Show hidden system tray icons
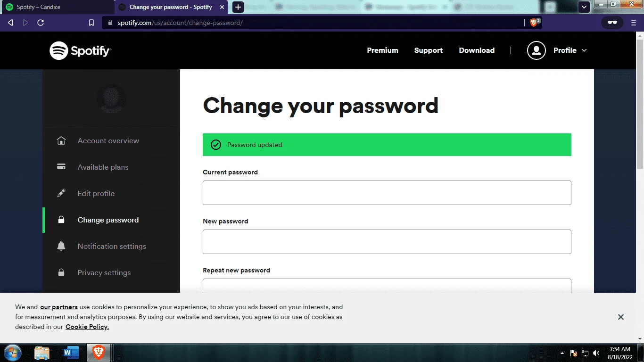 (562, 353)
